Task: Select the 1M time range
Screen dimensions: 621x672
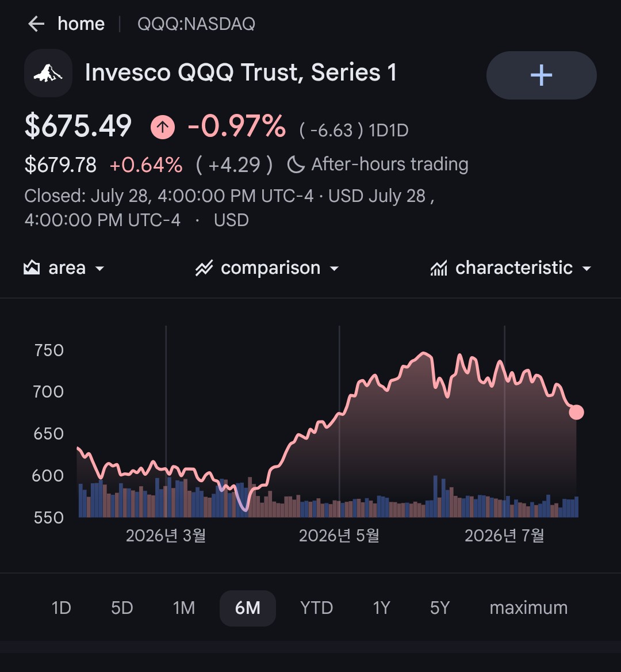Action: (x=184, y=608)
